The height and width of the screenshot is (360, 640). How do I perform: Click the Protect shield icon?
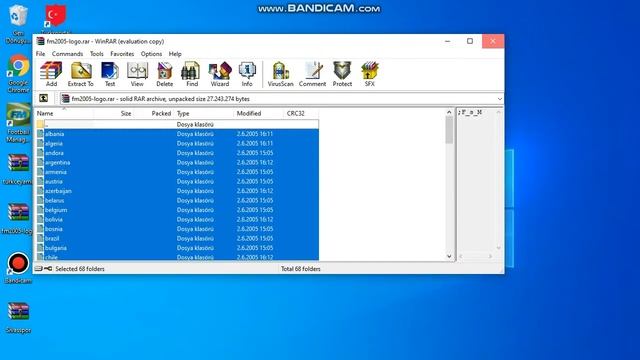pos(342,74)
